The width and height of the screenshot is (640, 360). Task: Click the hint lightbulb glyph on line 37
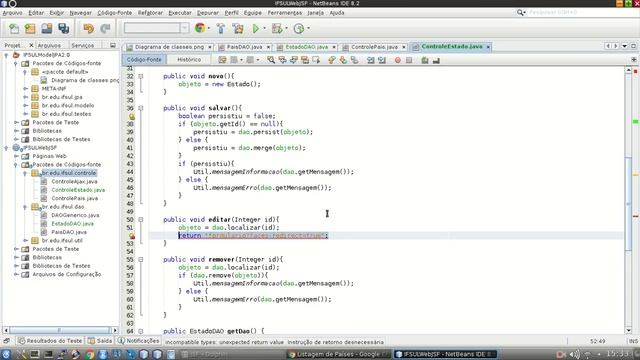click(132, 116)
